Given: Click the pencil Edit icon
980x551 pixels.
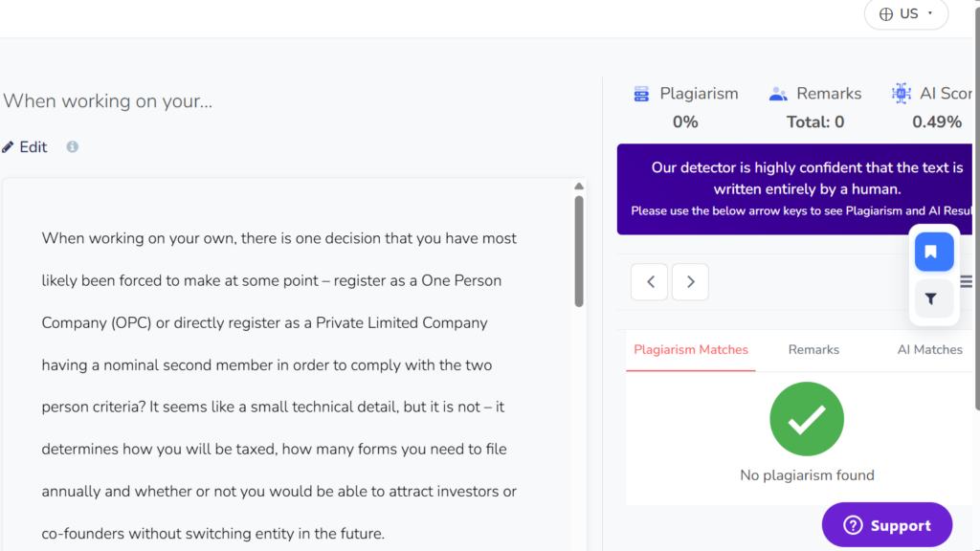Looking at the screenshot, I should 8,147.
